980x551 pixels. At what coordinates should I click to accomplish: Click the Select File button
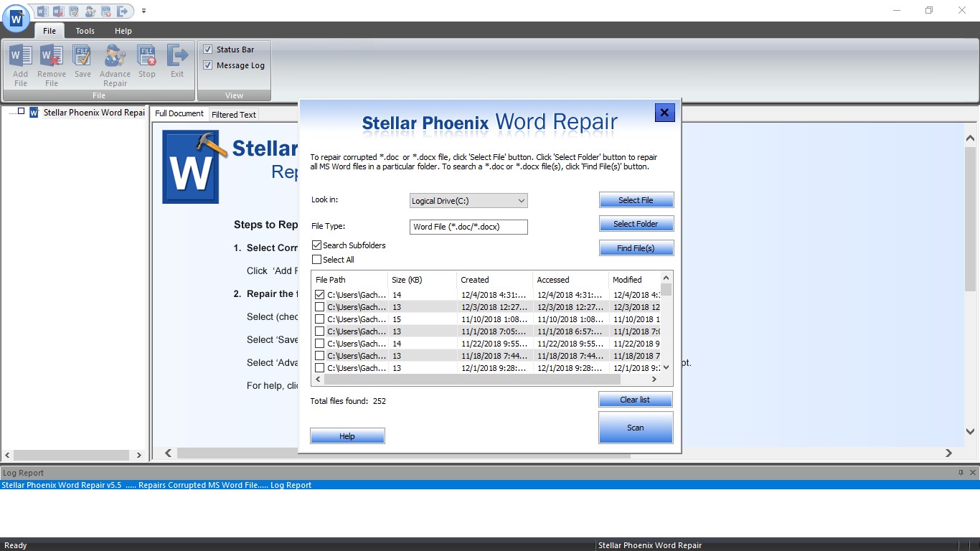pos(636,200)
